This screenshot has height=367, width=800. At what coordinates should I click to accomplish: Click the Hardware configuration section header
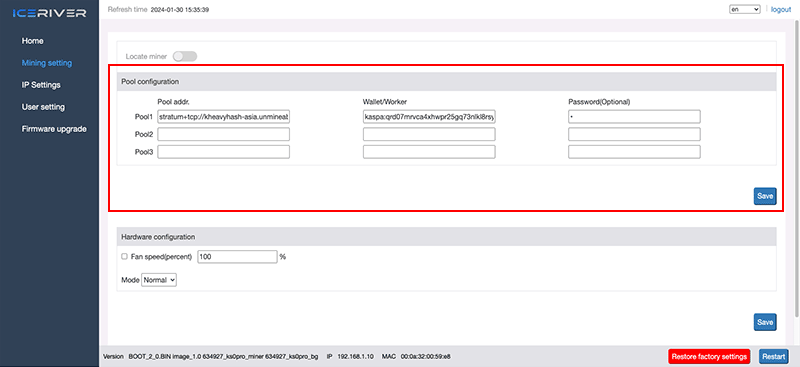pyautogui.click(x=446, y=237)
